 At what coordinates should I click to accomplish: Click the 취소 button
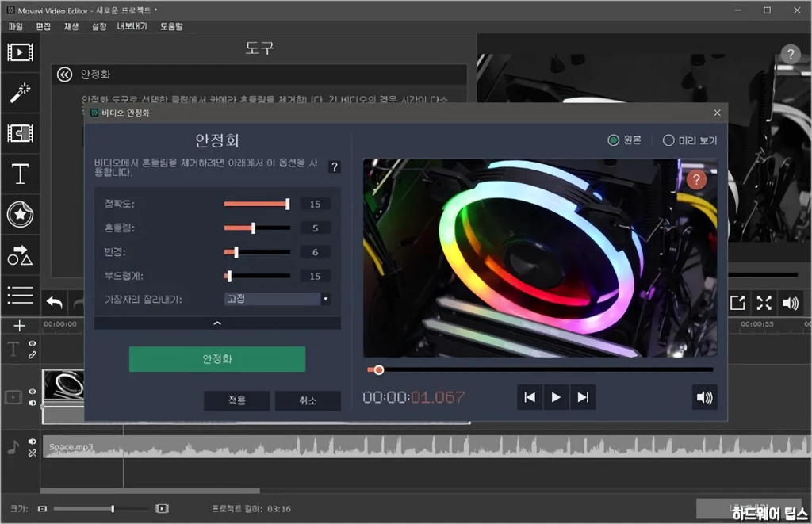[x=308, y=400]
